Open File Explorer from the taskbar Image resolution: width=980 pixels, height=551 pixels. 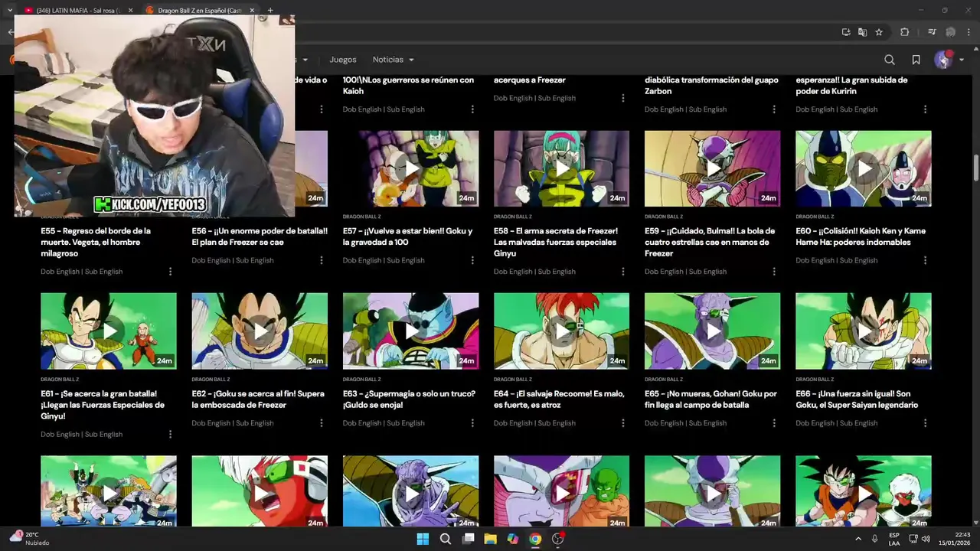490,539
